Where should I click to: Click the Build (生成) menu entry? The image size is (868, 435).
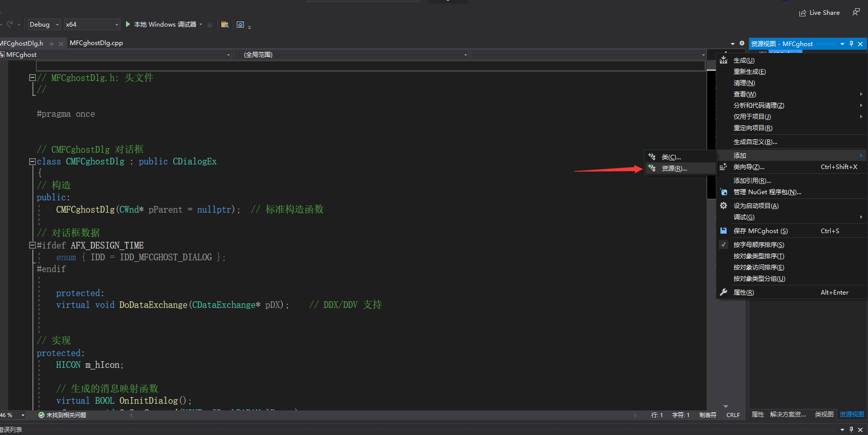point(743,60)
